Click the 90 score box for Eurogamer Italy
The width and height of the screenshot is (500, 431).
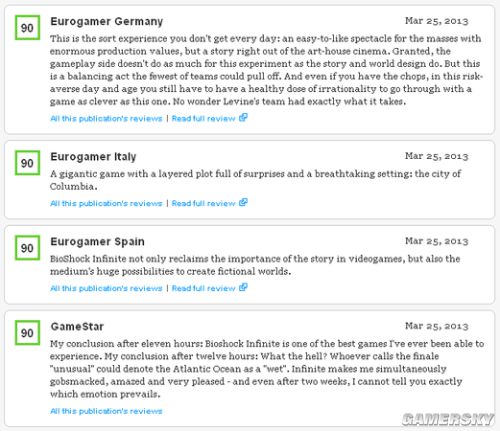(x=27, y=163)
